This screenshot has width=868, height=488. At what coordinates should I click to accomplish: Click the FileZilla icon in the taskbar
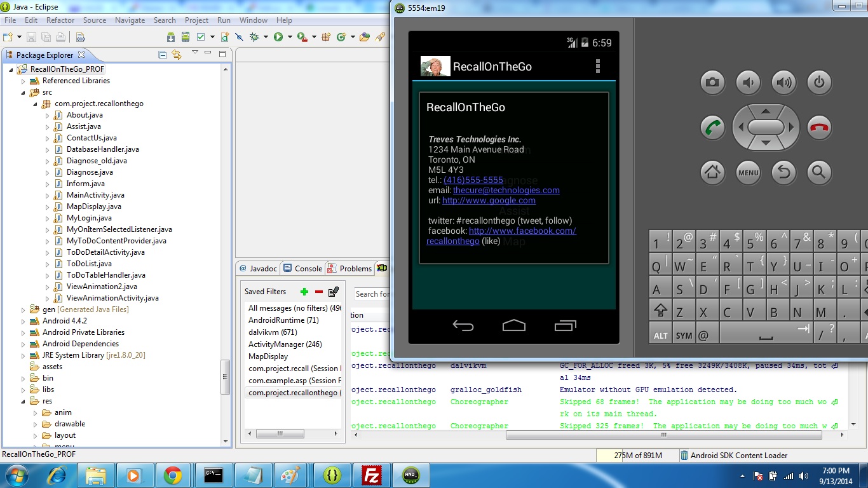371,475
